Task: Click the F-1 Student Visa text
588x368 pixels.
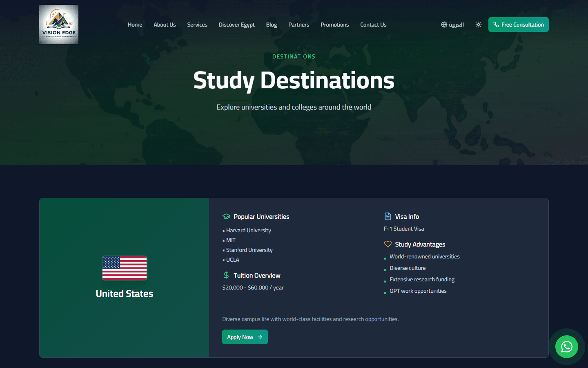Action: [404, 229]
